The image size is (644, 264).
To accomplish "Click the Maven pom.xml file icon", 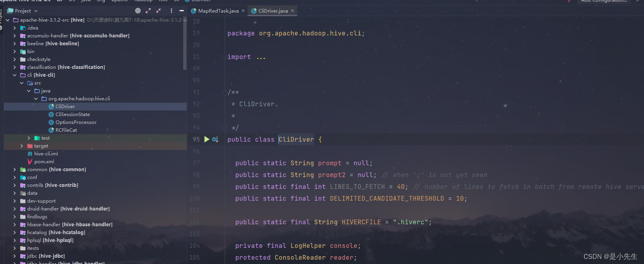I will pos(30,162).
